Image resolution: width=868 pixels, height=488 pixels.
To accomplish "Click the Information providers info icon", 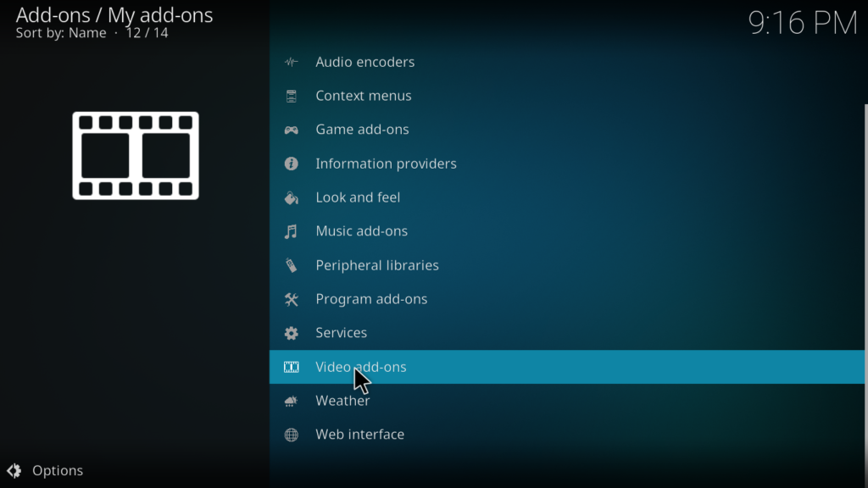I will pos(292,164).
